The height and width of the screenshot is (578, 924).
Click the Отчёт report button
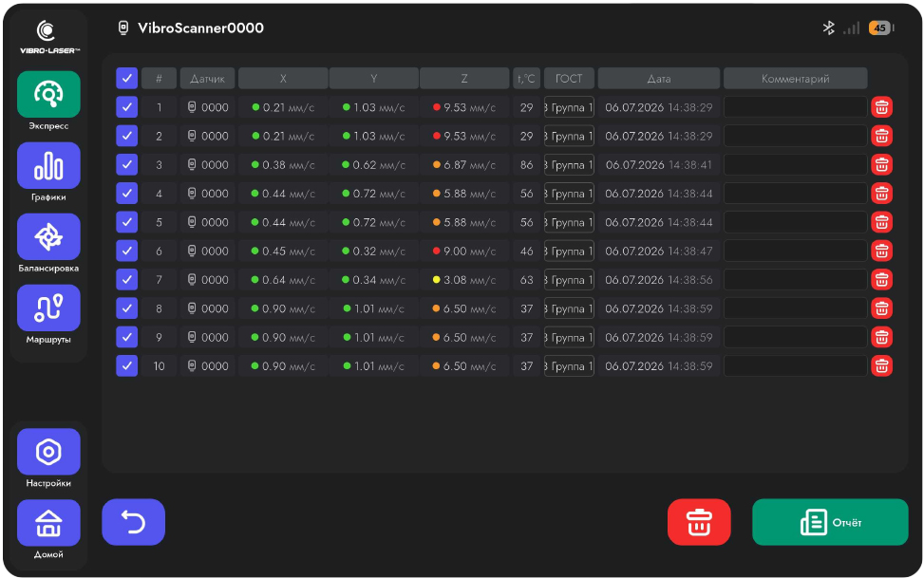(830, 522)
